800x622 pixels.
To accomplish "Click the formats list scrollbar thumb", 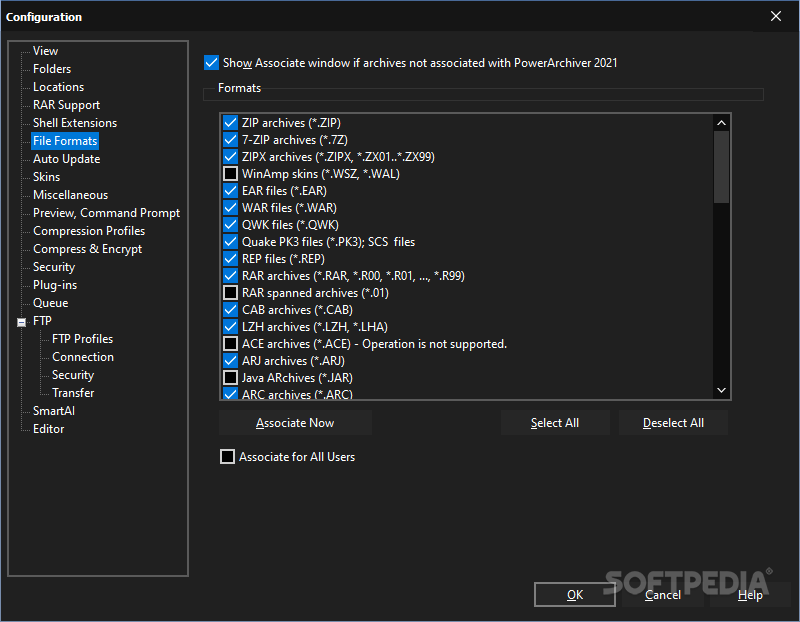I will 721,167.
